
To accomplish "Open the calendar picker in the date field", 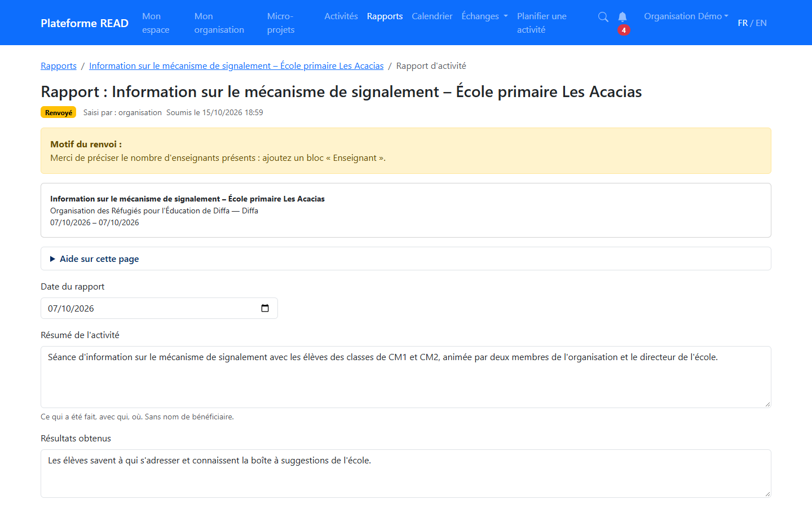I will point(265,308).
